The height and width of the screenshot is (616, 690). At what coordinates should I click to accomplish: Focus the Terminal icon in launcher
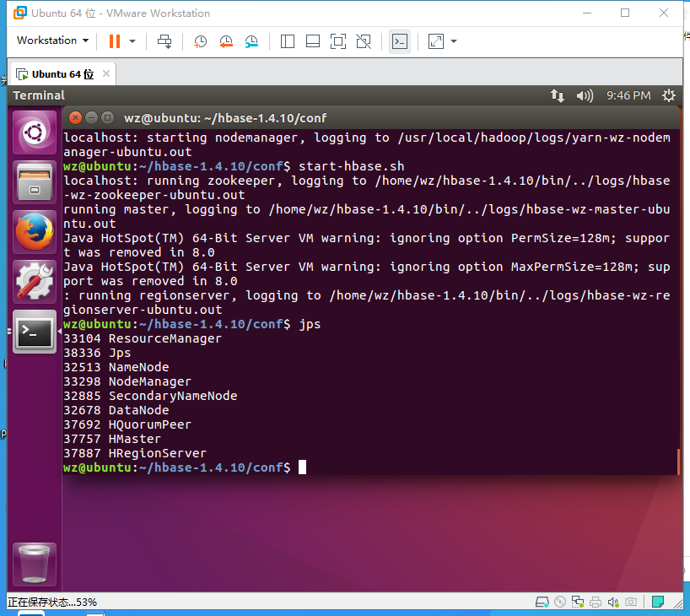[35, 331]
